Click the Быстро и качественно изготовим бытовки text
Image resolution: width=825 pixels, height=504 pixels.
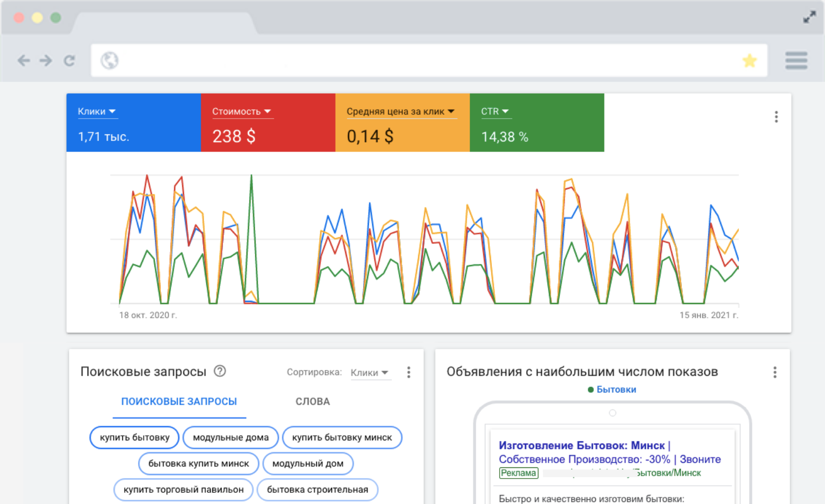point(591,498)
